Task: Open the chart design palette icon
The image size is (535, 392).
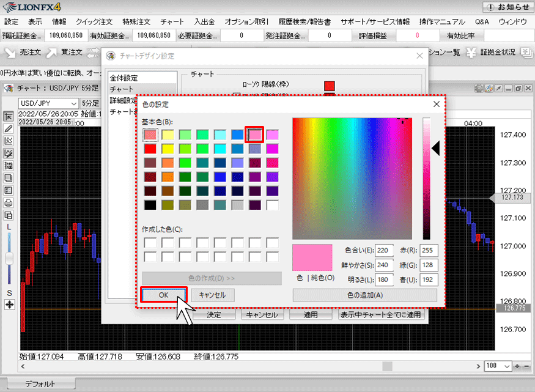Action: 489,88
